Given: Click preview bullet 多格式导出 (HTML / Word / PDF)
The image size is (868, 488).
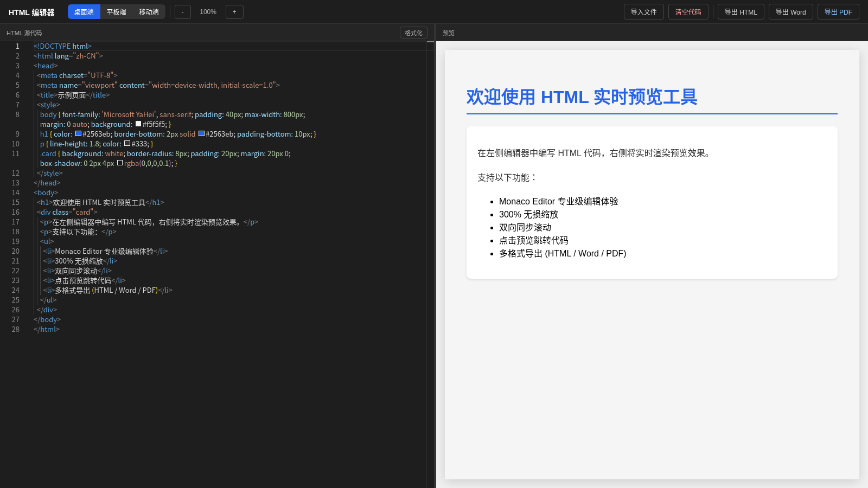Looking at the screenshot, I should 563,253.
